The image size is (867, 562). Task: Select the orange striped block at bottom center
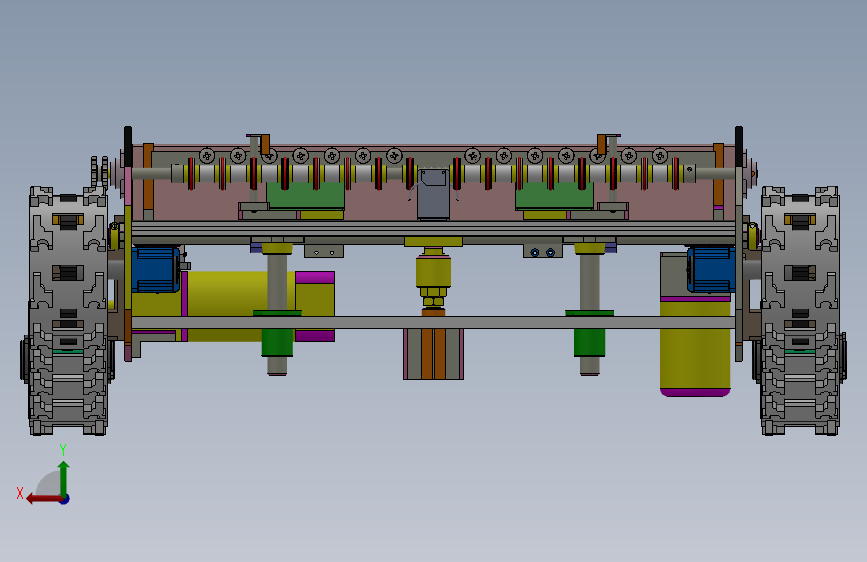pyautogui.click(x=433, y=354)
